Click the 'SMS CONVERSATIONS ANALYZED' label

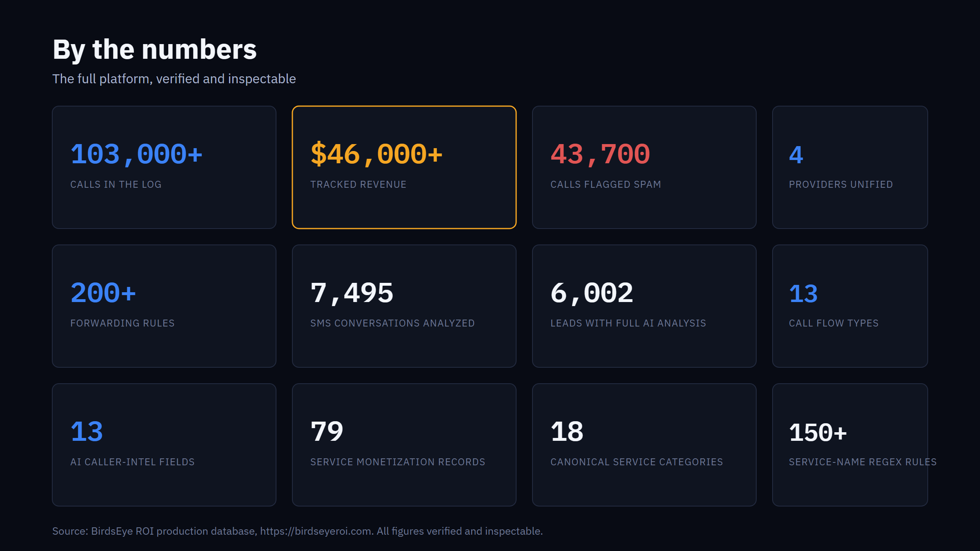point(392,323)
